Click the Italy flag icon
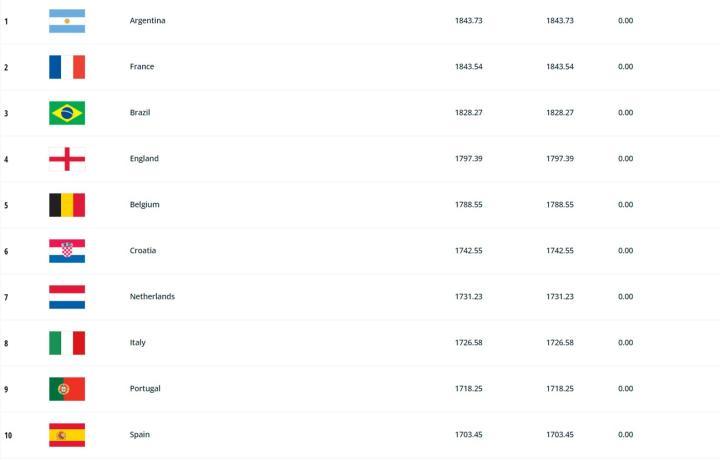 pos(67,343)
